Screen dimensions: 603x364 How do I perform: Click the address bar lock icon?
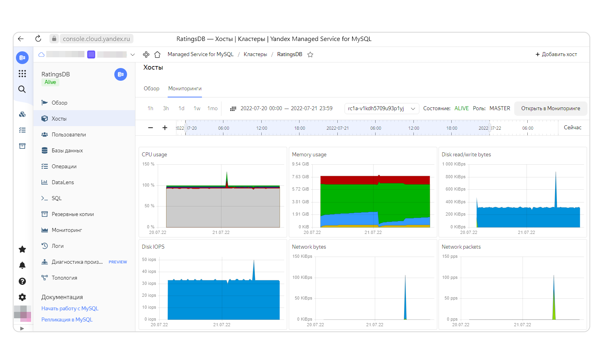point(54,39)
